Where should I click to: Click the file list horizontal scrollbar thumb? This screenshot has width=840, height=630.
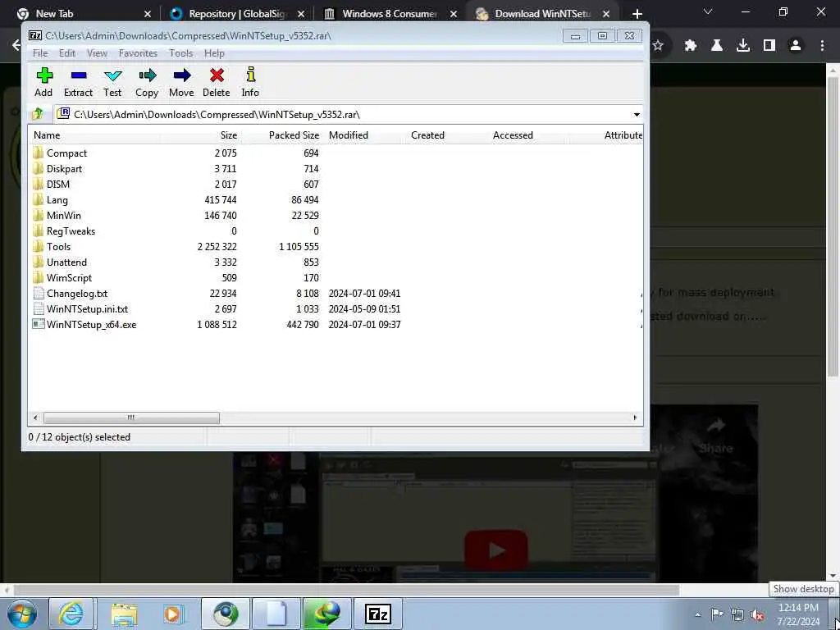[131, 418]
